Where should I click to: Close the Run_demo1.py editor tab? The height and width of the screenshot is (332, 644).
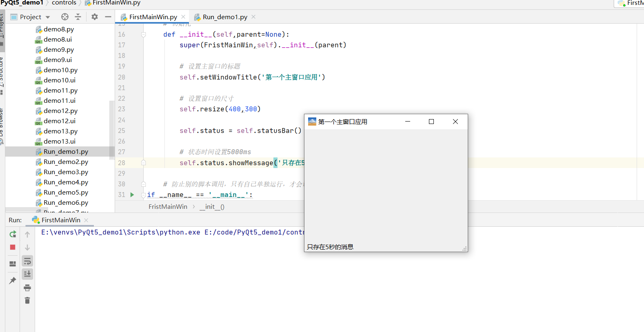[x=253, y=17]
